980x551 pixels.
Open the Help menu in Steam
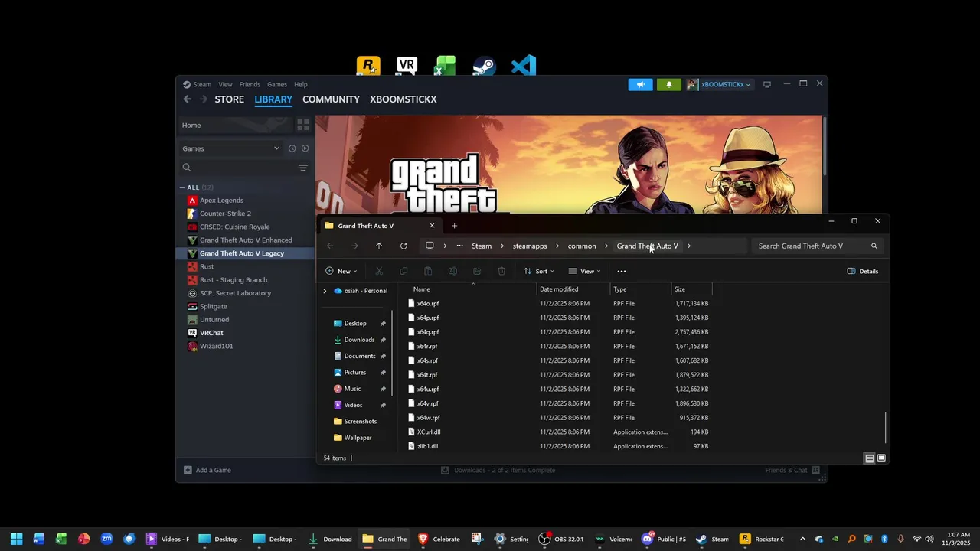tap(301, 84)
